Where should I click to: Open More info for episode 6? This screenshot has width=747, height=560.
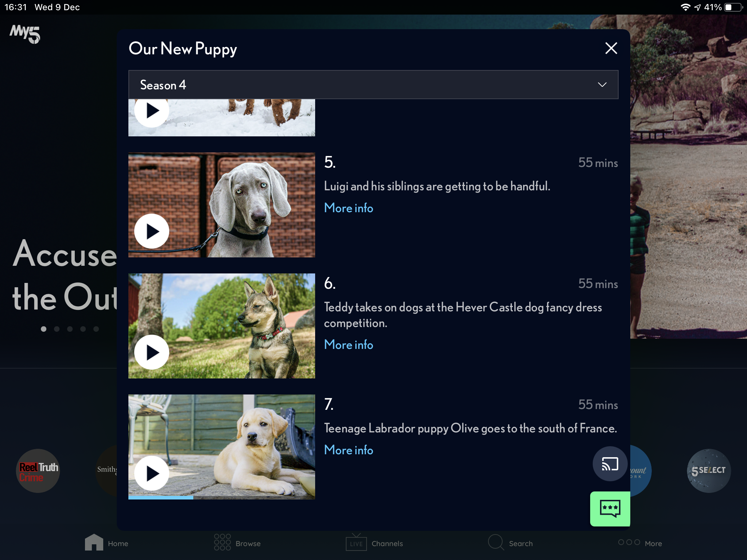(x=348, y=345)
